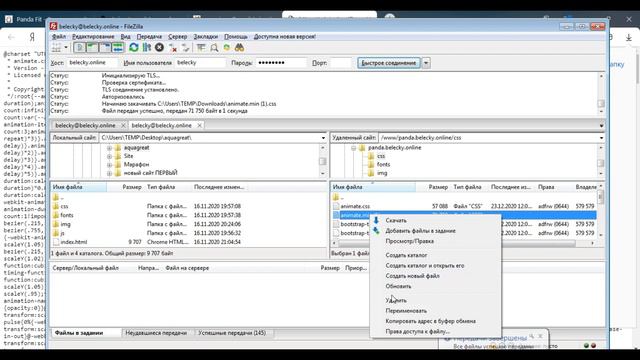
Task: Toggle the remote directory tree display
Action: 105,48
